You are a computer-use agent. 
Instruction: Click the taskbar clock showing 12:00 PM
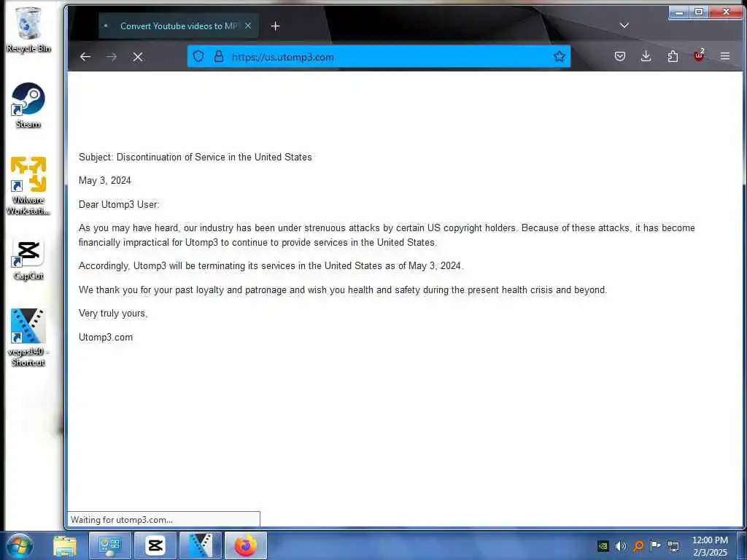click(710, 546)
